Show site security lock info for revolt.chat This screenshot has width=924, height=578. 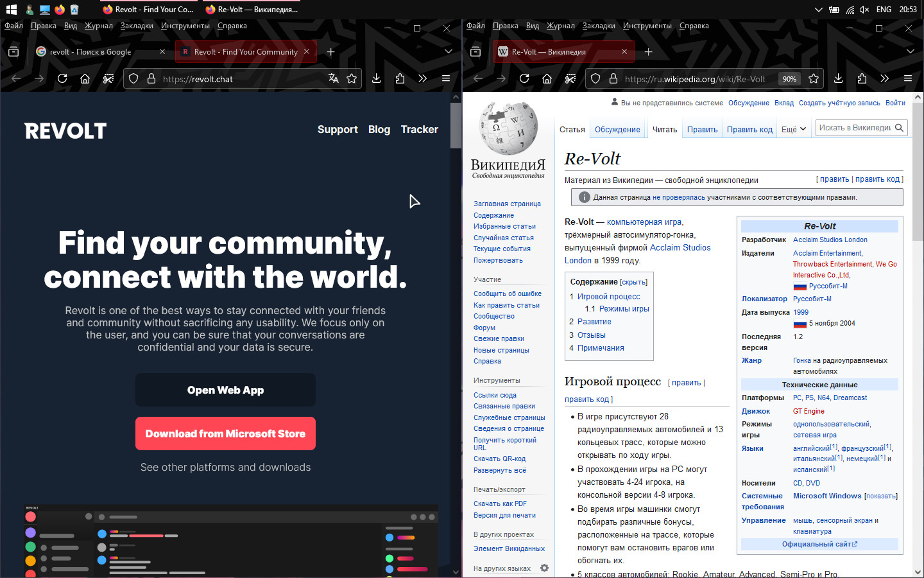point(151,78)
